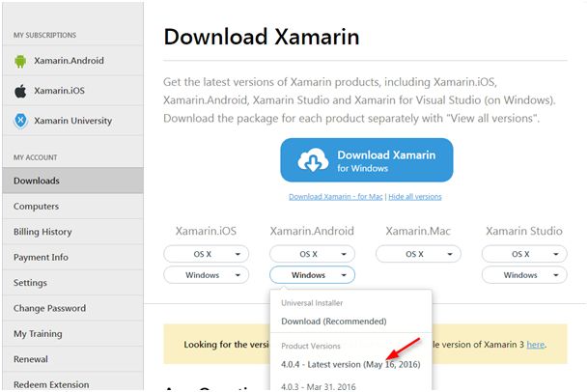Image resolution: width=588 pixels, height=392 pixels.
Task: Click the cloud download icon
Action: [314, 160]
